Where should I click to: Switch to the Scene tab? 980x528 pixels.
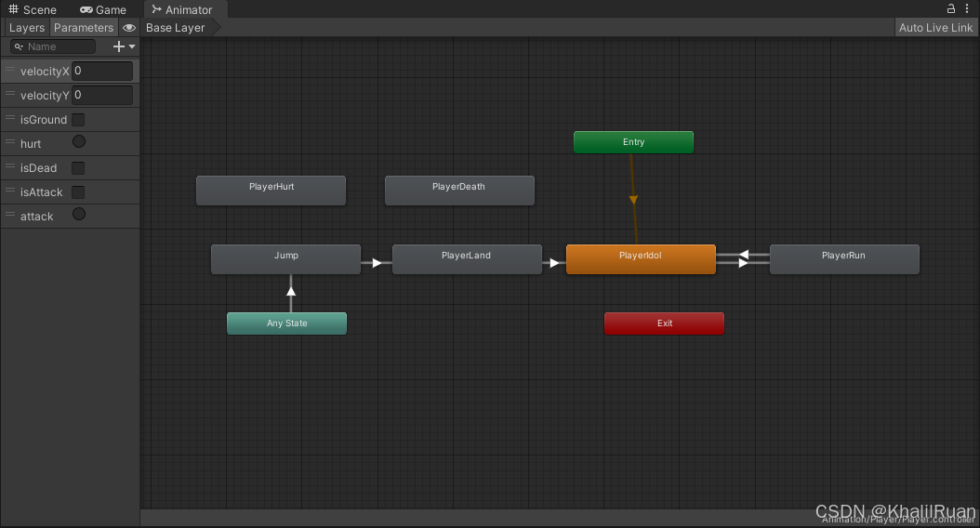32,9
